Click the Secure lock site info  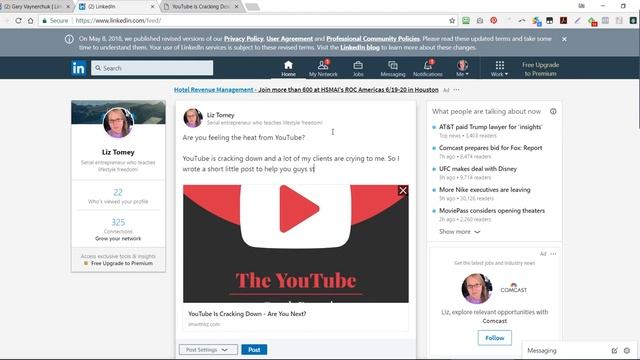point(55,20)
